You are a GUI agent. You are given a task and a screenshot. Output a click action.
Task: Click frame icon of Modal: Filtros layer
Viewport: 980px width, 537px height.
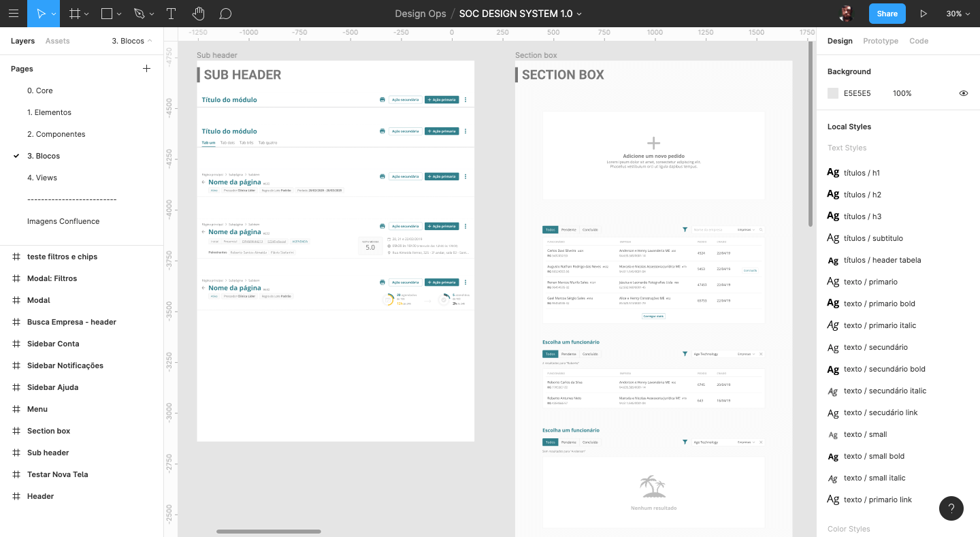[x=16, y=278]
